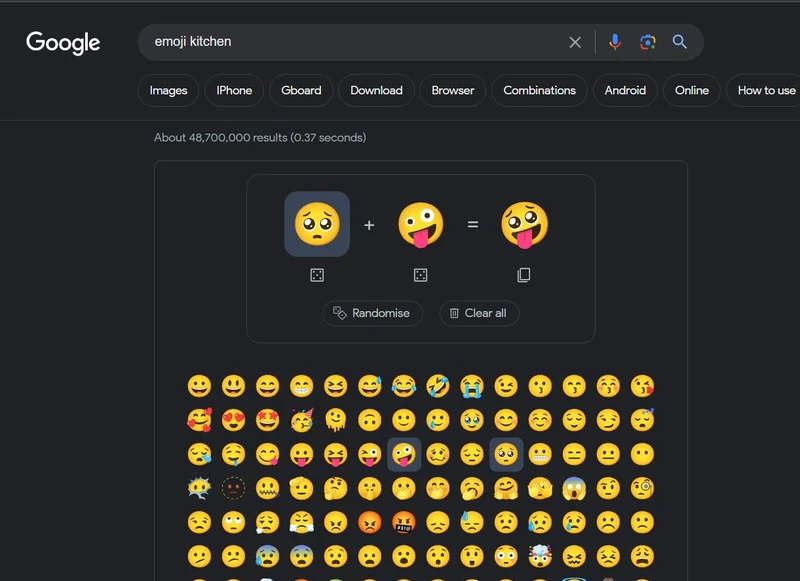Roll the dice to randomize the left emoji
800x581 pixels.
click(317, 273)
